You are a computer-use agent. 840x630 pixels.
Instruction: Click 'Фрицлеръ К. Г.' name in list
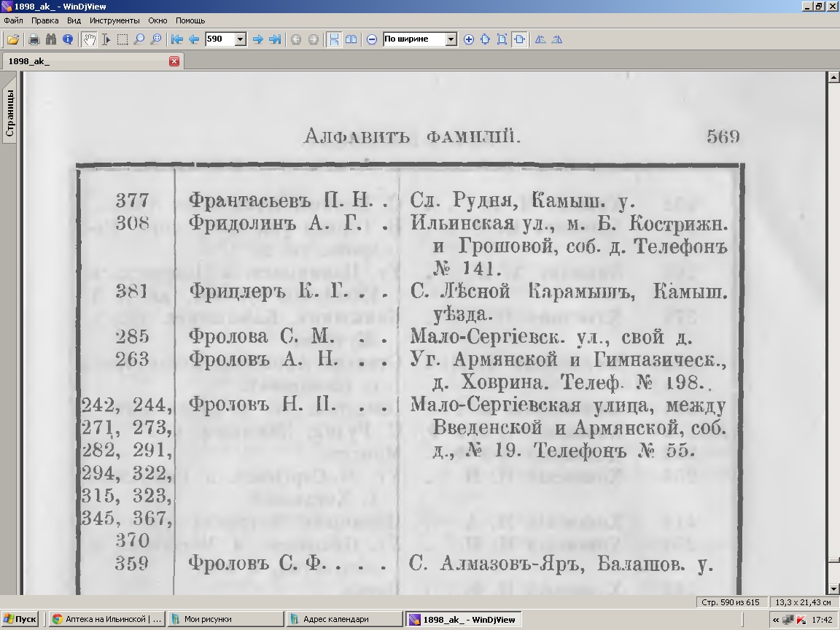click(268, 292)
